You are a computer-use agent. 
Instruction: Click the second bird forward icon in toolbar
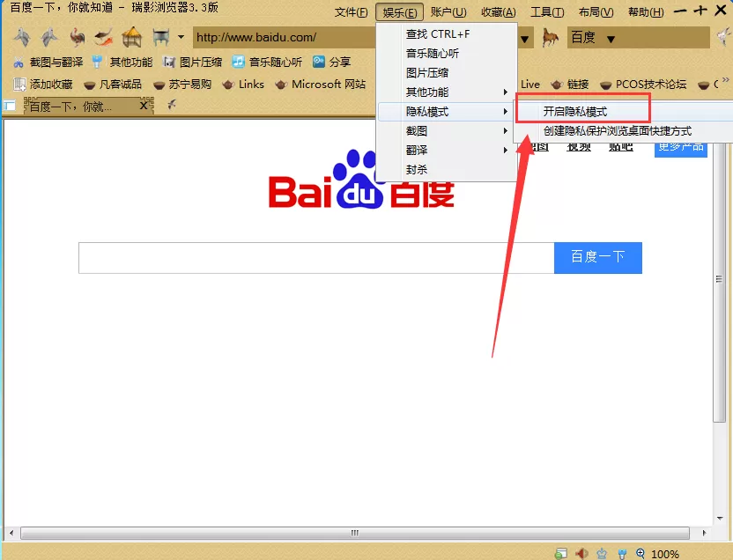pyautogui.click(x=49, y=37)
